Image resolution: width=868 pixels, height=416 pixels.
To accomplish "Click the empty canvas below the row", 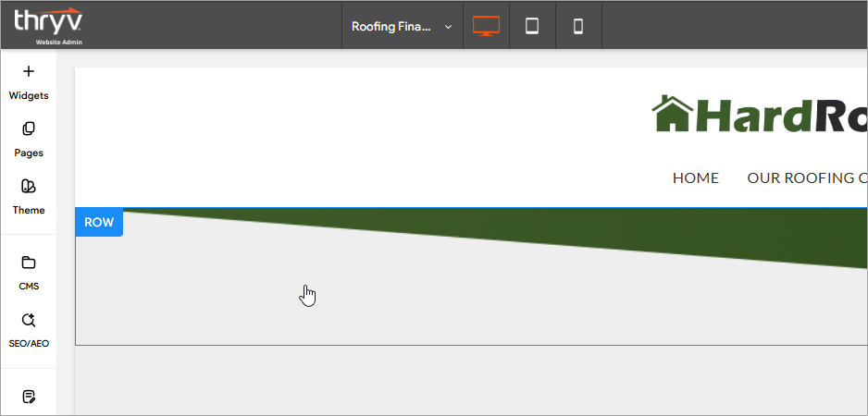I will point(463,379).
